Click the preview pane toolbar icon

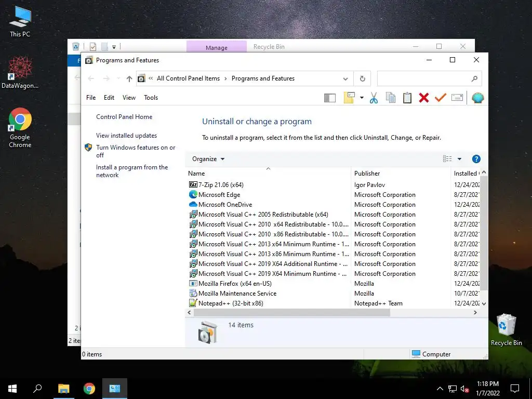pyautogui.click(x=330, y=98)
